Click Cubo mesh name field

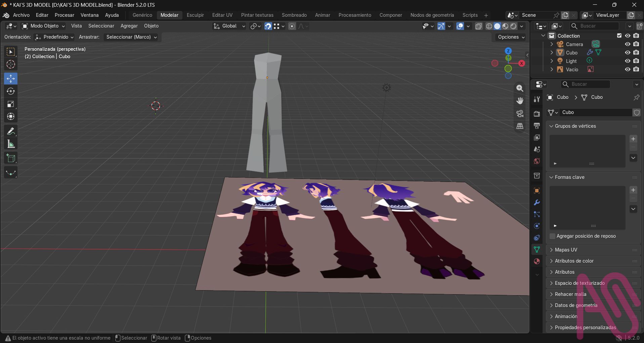(596, 112)
